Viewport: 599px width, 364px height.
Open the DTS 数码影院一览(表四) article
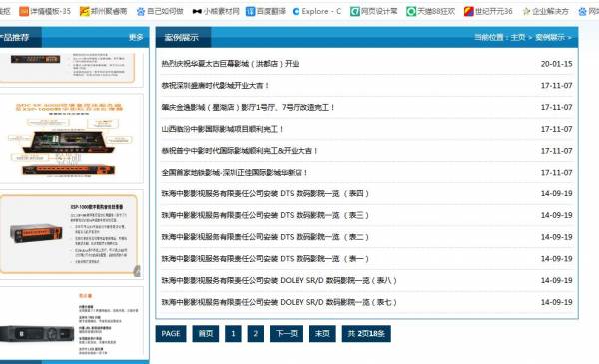pos(266,193)
